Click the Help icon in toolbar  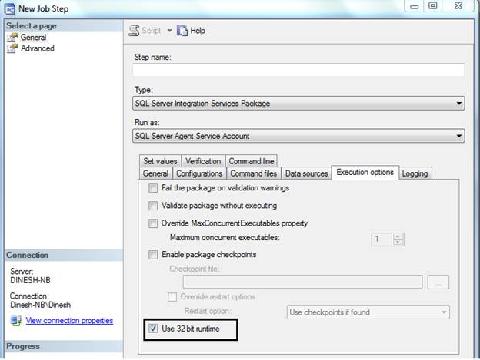(182, 31)
